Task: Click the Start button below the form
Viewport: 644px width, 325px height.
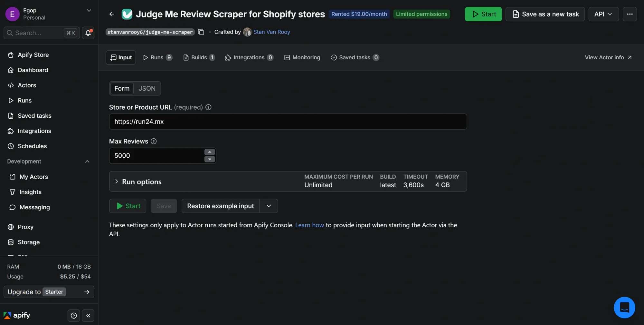Action: 128,206
